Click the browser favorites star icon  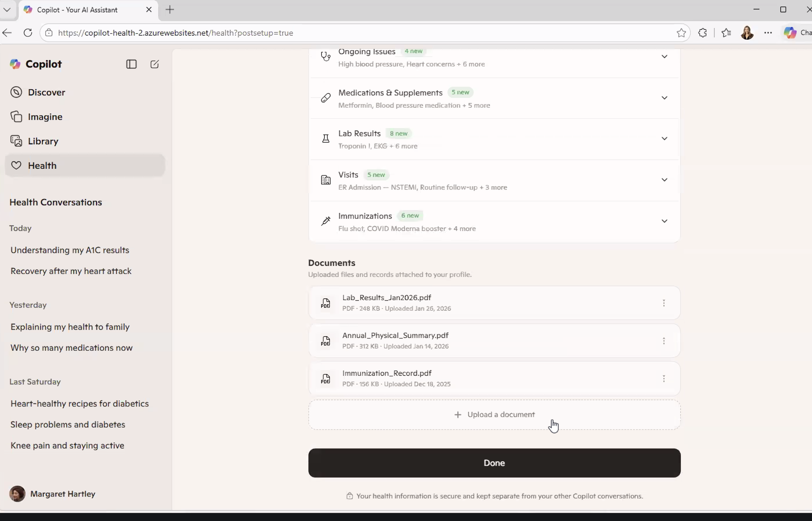pyautogui.click(x=681, y=33)
